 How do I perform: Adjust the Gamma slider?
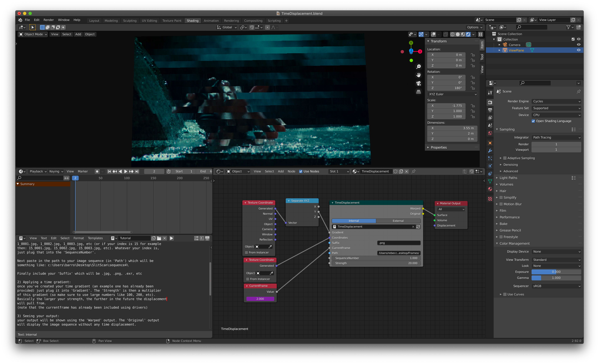point(556,278)
